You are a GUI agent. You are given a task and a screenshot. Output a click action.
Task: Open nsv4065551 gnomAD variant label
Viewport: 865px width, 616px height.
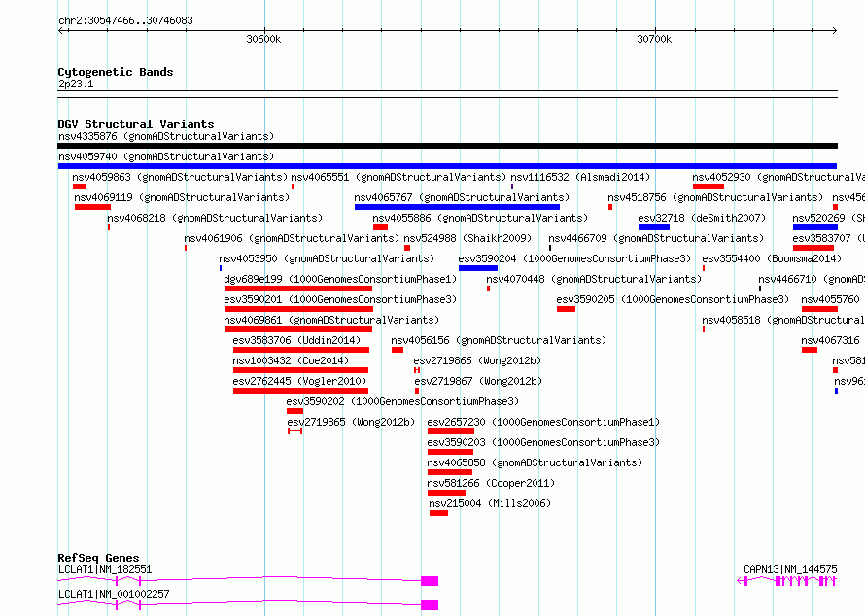tap(398, 177)
